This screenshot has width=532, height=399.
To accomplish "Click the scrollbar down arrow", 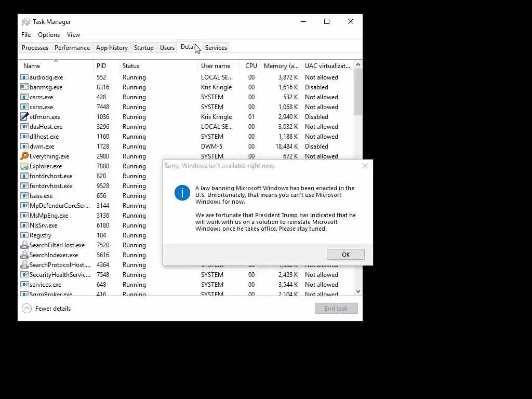I will 358,291.
